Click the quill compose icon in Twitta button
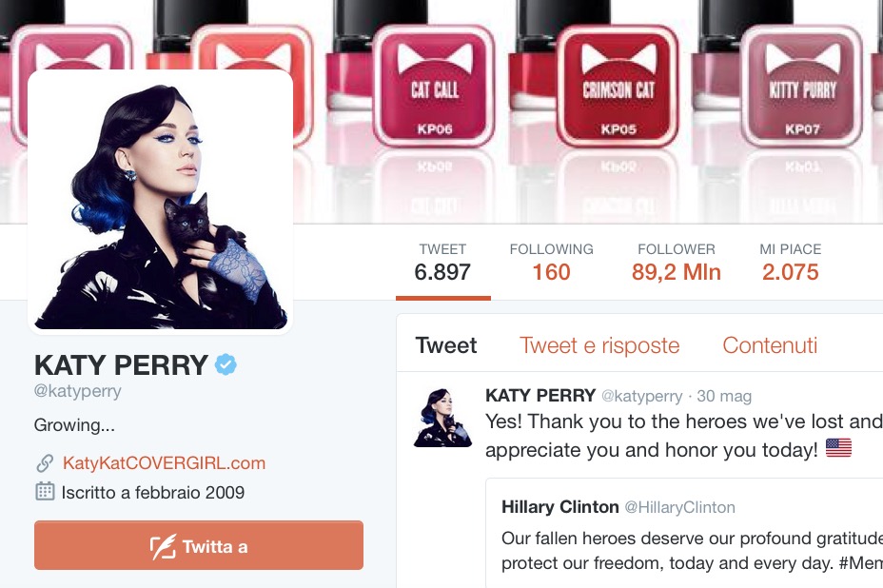This screenshot has height=588, width=883. 163,546
